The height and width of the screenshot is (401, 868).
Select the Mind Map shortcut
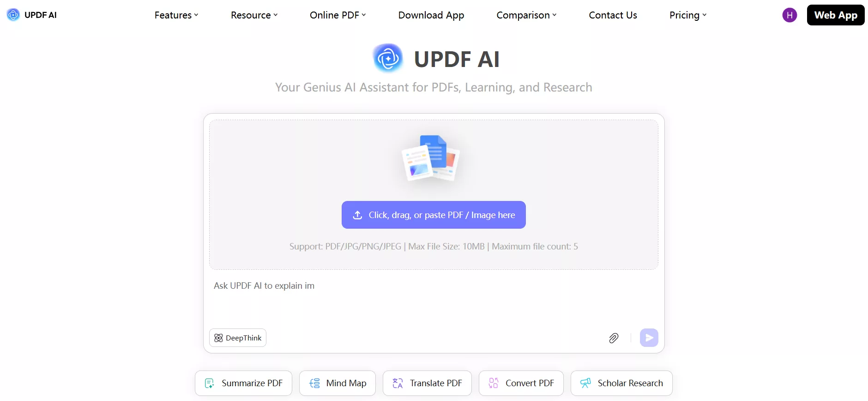[x=338, y=383]
